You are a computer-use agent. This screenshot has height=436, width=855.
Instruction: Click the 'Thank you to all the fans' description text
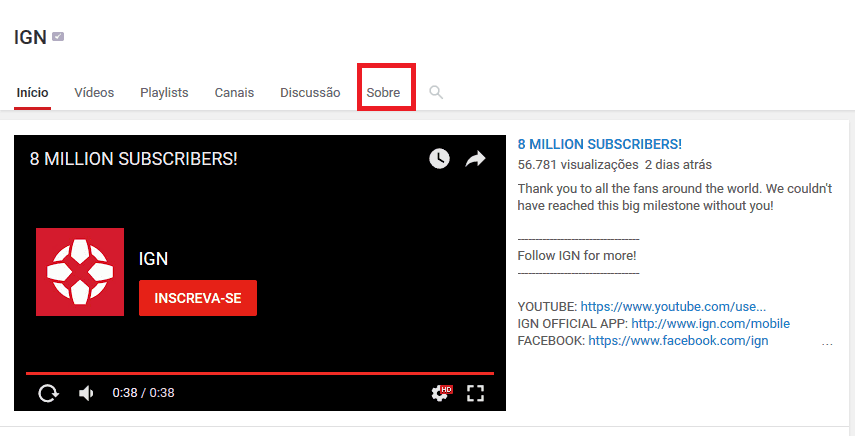click(x=675, y=197)
